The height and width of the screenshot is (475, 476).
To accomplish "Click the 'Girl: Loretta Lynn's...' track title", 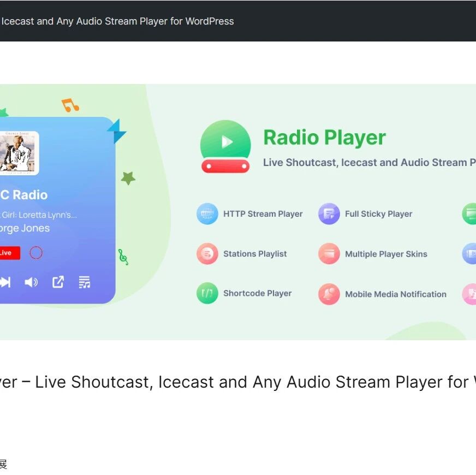I will pyautogui.click(x=39, y=215).
